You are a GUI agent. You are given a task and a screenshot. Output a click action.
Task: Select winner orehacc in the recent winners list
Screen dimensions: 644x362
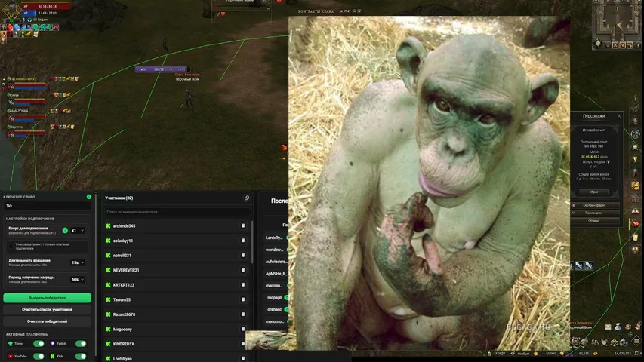tap(274, 309)
